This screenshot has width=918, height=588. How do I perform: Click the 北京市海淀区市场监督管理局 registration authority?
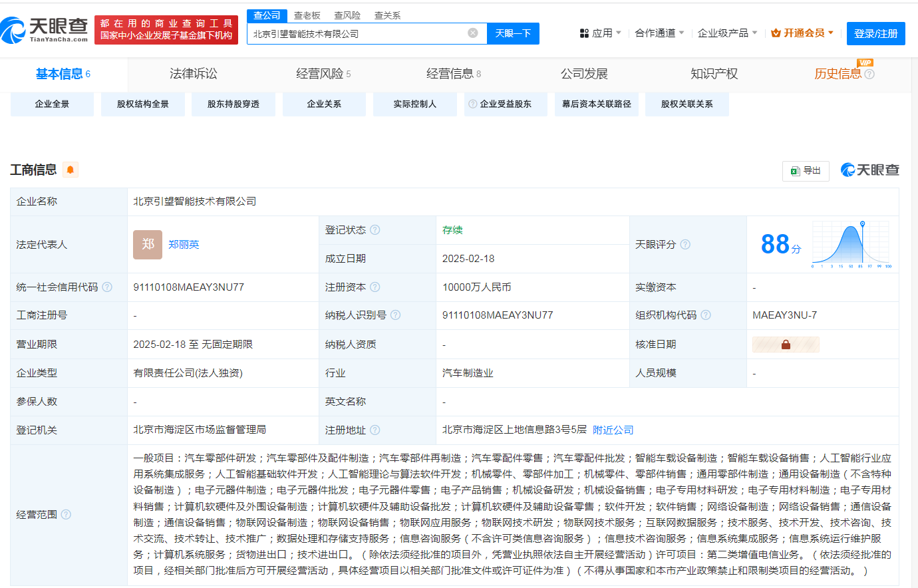click(200, 430)
